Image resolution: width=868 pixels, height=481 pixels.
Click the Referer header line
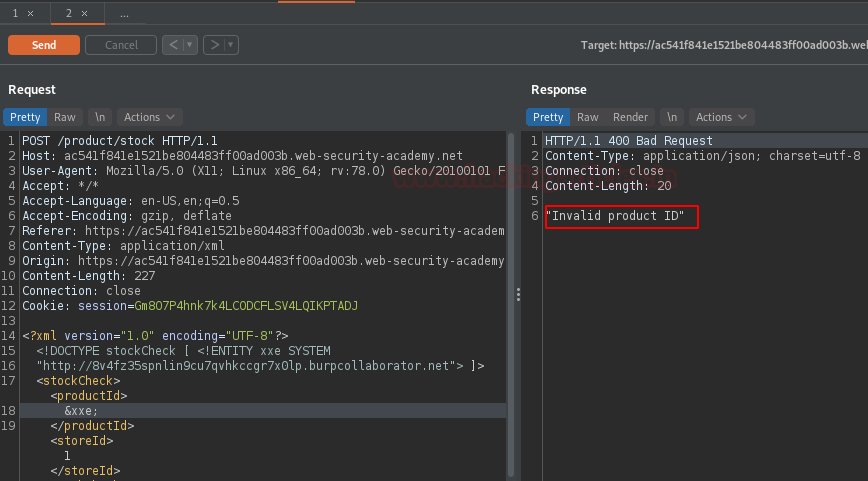point(264,230)
